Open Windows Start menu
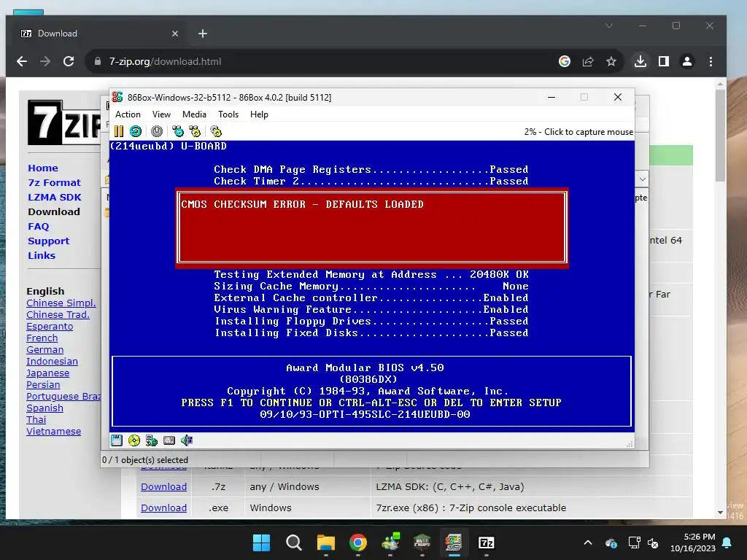The height and width of the screenshot is (560, 747). point(261,542)
